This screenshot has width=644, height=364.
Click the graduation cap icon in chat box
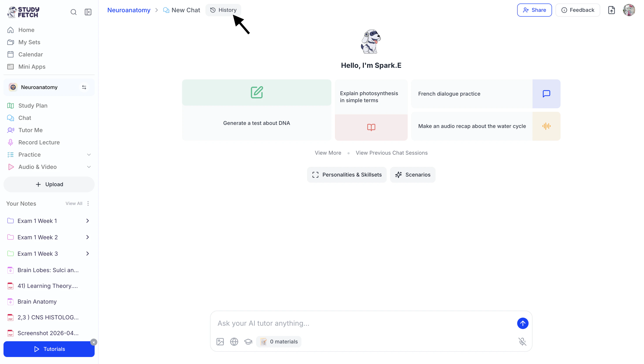[248, 341]
